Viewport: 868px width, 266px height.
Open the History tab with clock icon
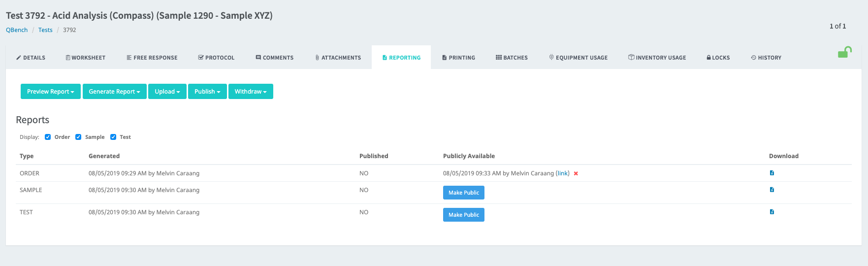coord(766,58)
